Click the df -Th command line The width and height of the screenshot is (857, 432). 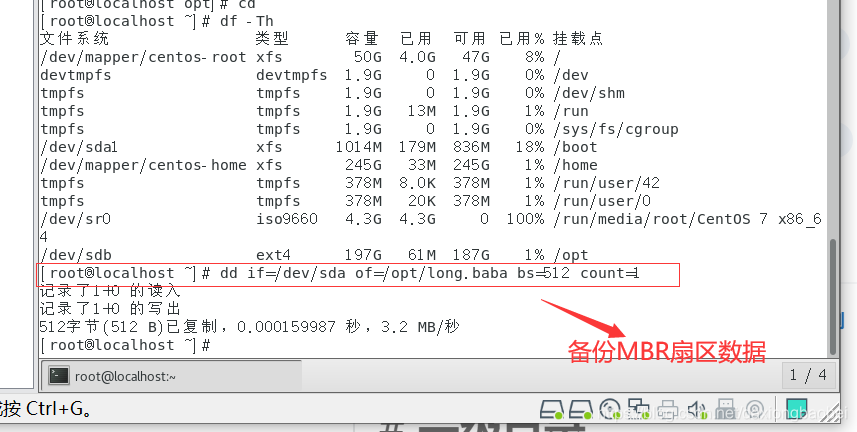[157, 21]
